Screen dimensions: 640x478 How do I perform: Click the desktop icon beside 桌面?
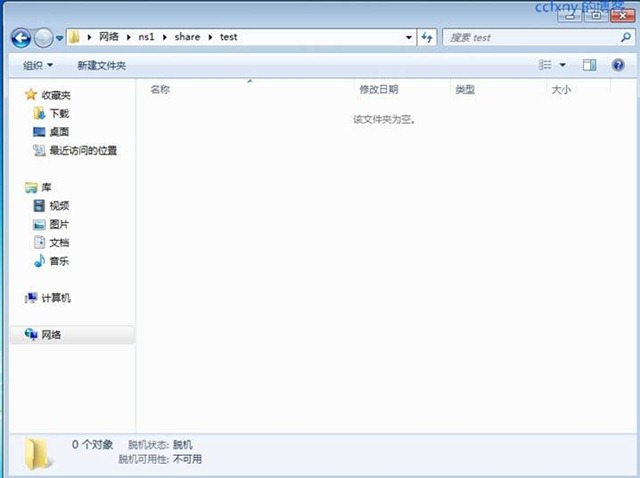[x=39, y=132]
